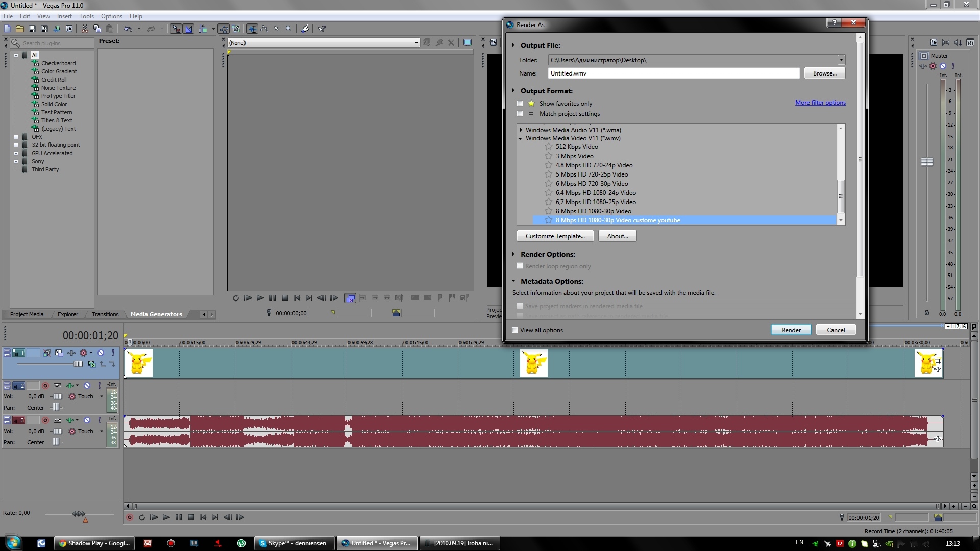Viewport: 980px width, 551px height.
Task: Mute audio track 3
Action: (87, 420)
